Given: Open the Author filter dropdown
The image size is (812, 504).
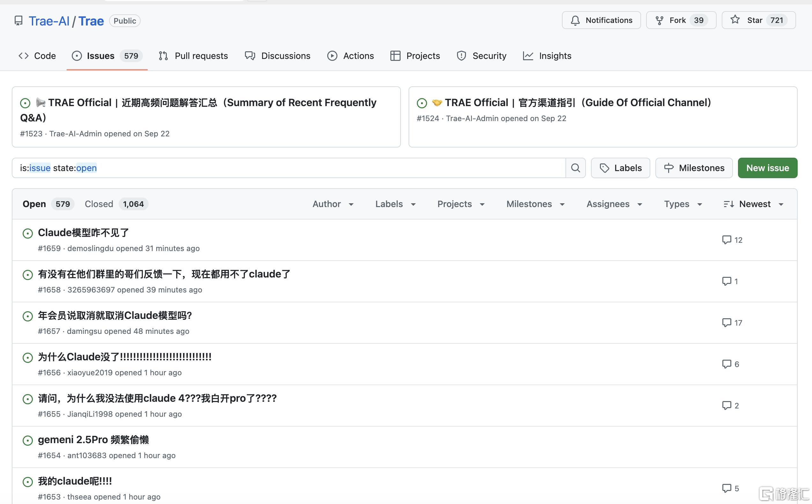Looking at the screenshot, I should [333, 204].
